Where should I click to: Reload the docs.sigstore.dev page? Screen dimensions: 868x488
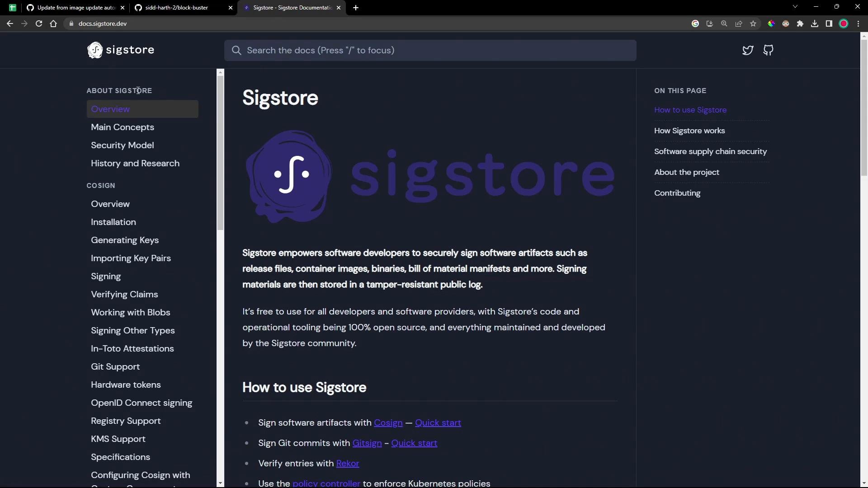[x=39, y=23]
